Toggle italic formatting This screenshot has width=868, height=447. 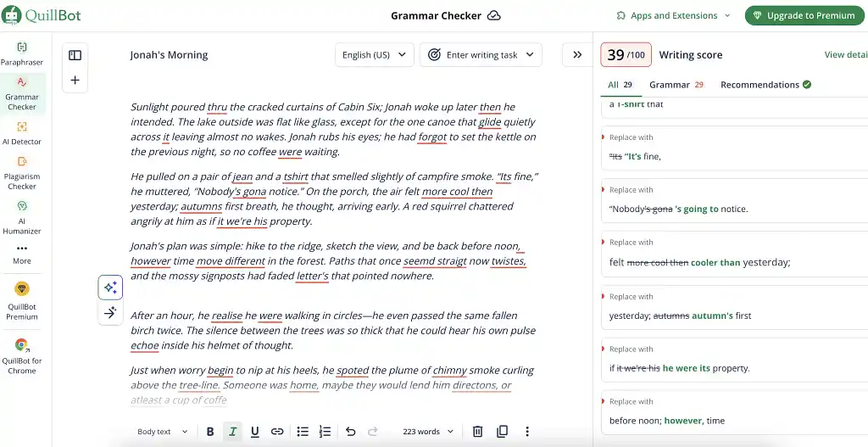click(x=232, y=432)
